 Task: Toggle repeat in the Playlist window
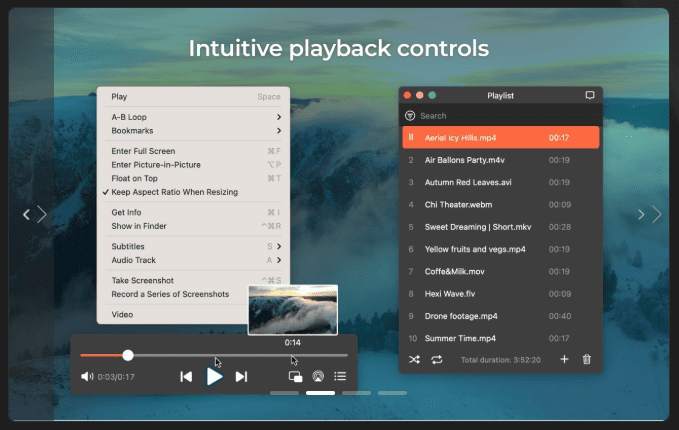[x=436, y=359]
